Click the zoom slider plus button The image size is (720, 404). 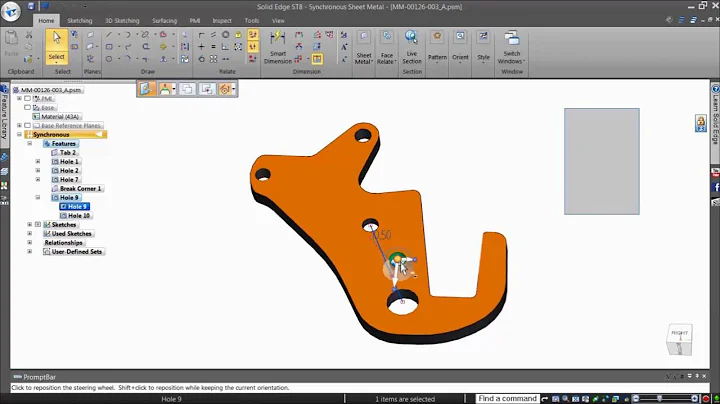[694, 399]
